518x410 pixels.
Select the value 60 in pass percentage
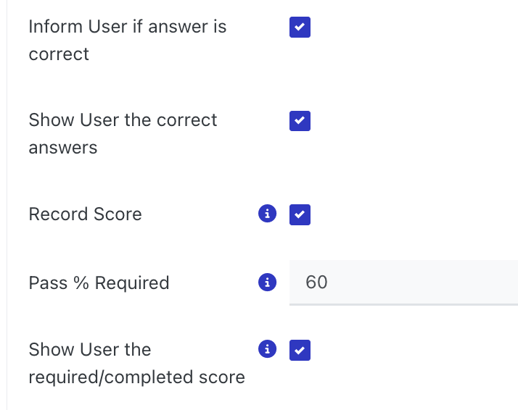[x=316, y=282]
